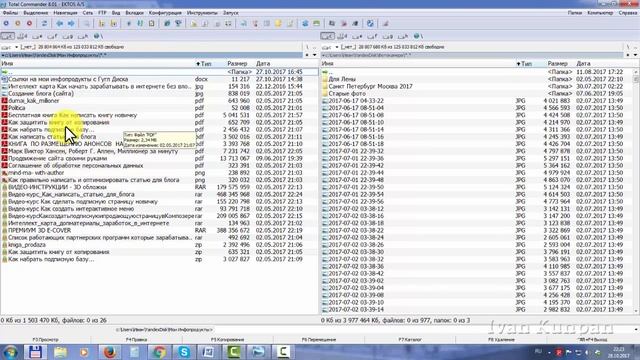Open network neighborhood icon in right drive bar

tap(417, 36)
